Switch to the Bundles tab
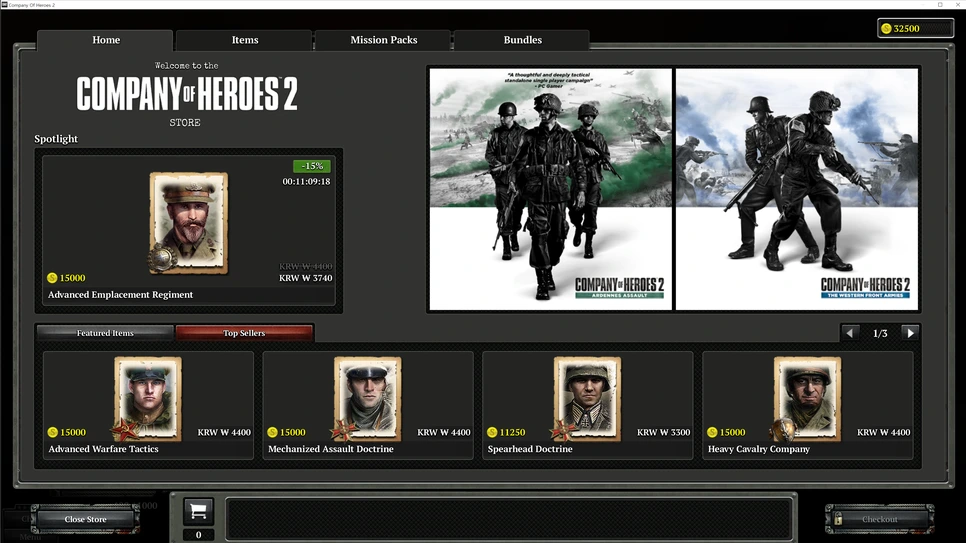Screen dimensions: 966x543 click(x=522, y=40)
